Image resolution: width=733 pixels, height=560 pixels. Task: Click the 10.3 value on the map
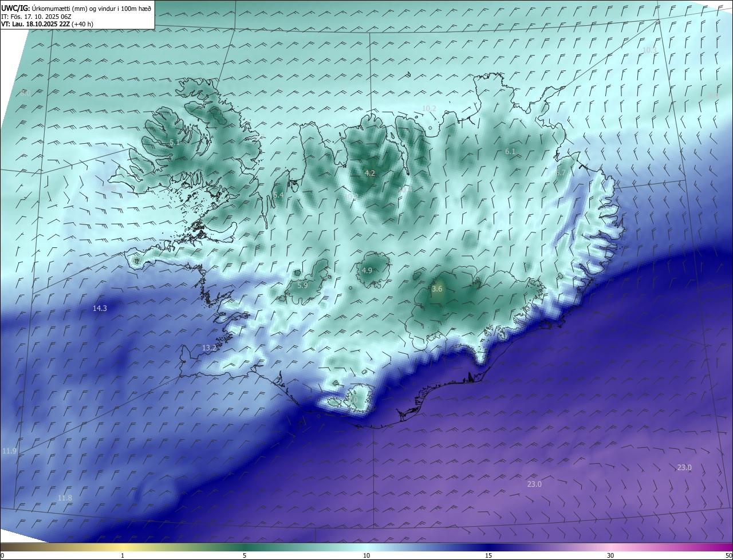coord(649,50)
